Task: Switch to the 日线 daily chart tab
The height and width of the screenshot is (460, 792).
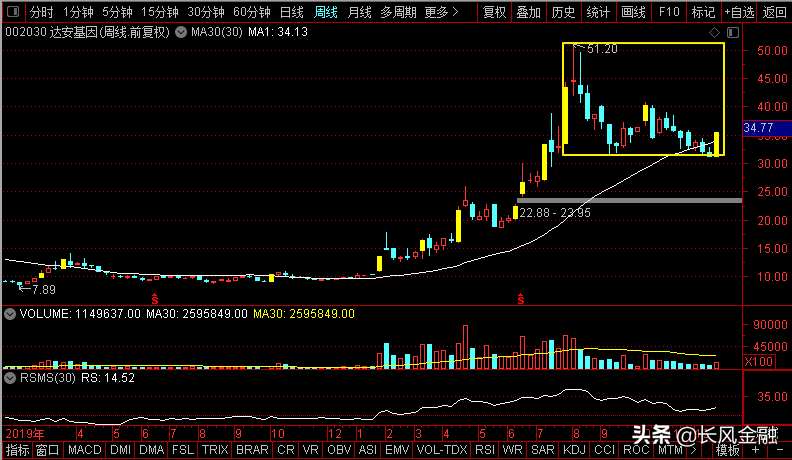Action: pyautogui.click(x=291, y=13)
